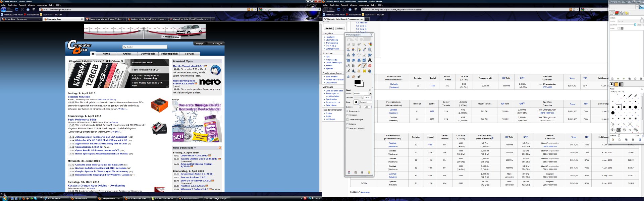Toggle the Sperre lock alpha checkbox in Ebenen
644x201 pixels.
pyautogui.click(x=619, y=28)
